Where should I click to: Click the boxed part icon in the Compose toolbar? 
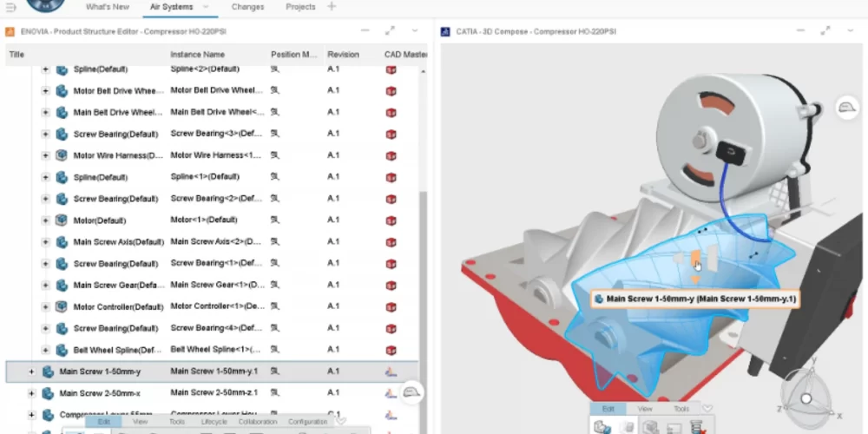650,427
